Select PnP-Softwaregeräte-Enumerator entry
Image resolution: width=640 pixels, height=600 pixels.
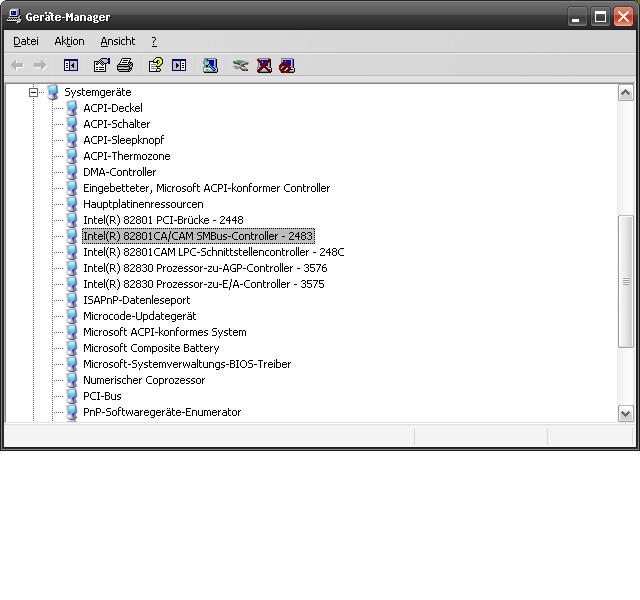162,412
